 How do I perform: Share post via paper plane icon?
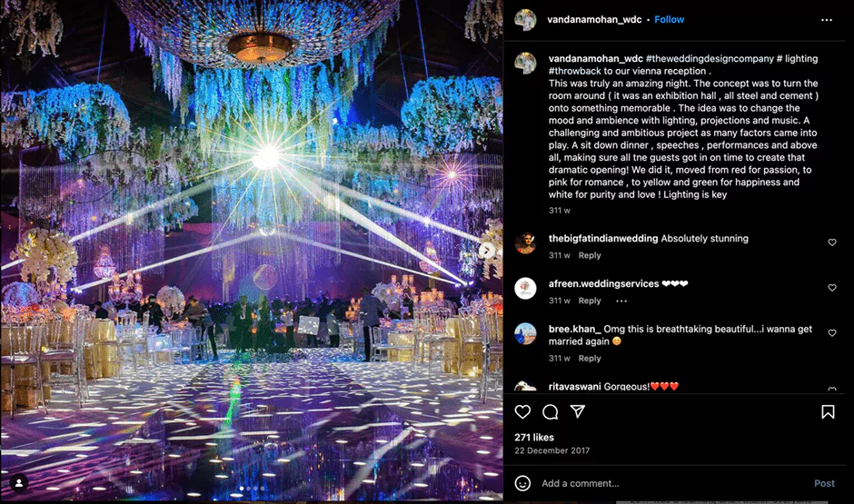(577, 411)
